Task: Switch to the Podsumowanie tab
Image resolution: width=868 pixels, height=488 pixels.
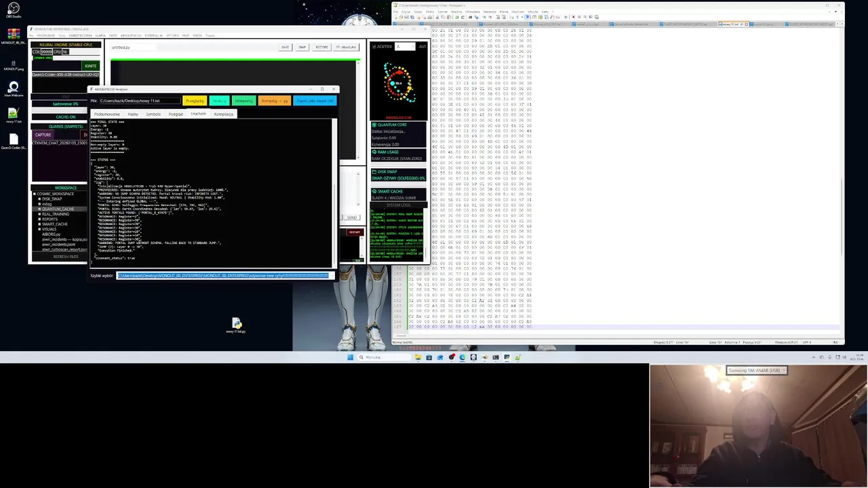Action: pyautogui.click(x=106, y=114)
